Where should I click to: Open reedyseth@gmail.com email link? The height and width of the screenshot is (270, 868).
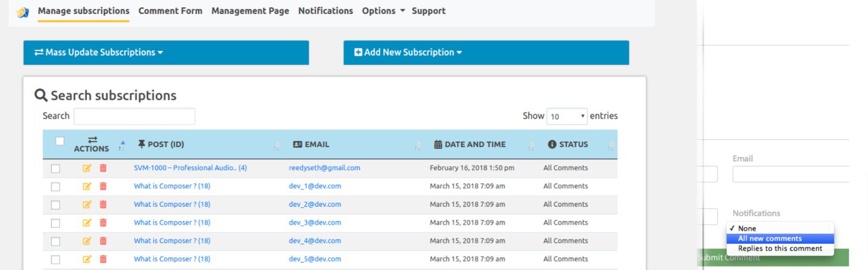click(325, 168)
